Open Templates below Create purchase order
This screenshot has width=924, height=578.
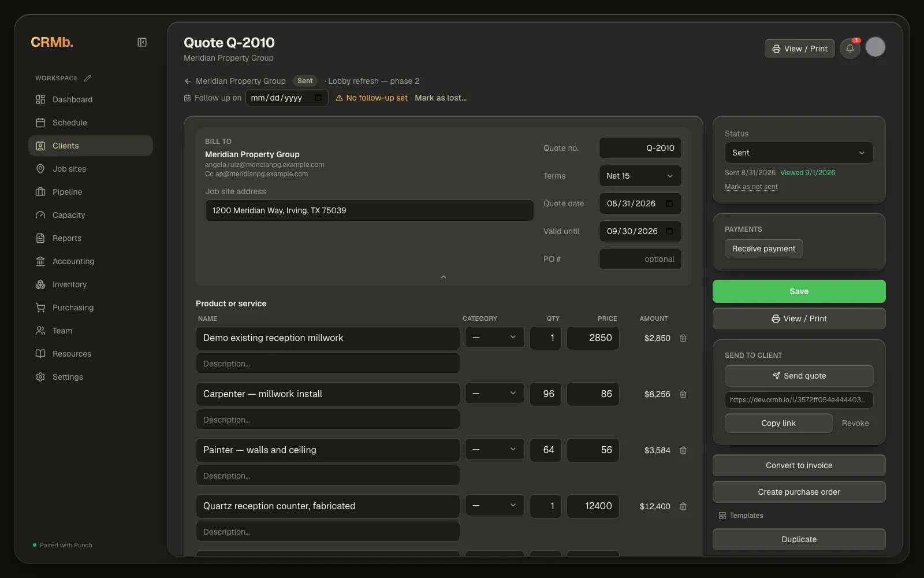pyautogui.click(x=741, y=516)
